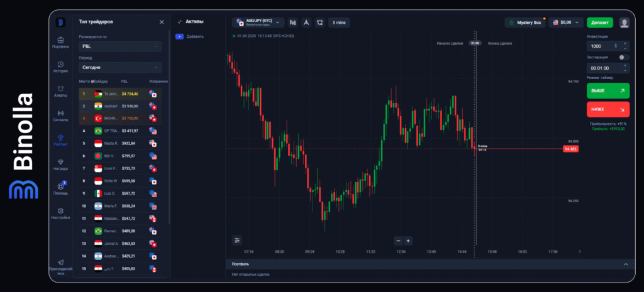Open the Настройки gear in sidebar
This screenshot has width=644, height=292.
tap(60, 214)
